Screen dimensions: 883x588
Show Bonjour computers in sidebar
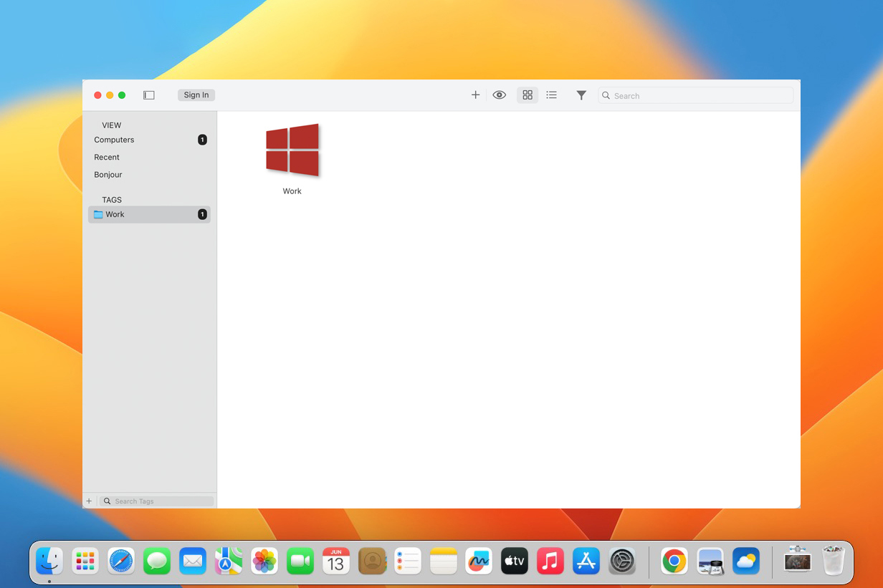click(149, 175)
